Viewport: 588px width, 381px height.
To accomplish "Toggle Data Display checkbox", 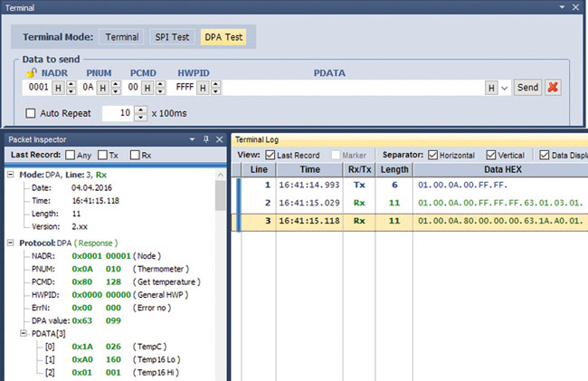I will click(545, 155).
